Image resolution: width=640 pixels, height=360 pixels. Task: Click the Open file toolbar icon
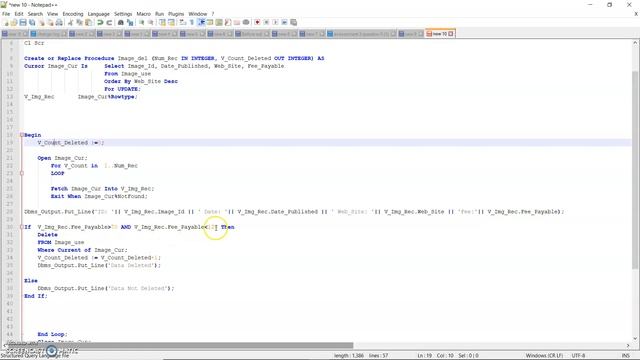[14, 22]
